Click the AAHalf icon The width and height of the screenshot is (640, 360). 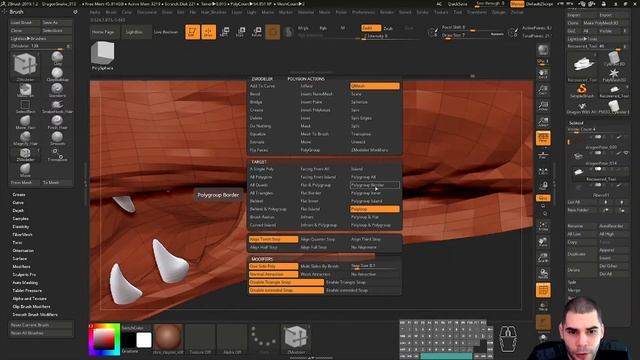pyautogui.click(x=543, y=122)
